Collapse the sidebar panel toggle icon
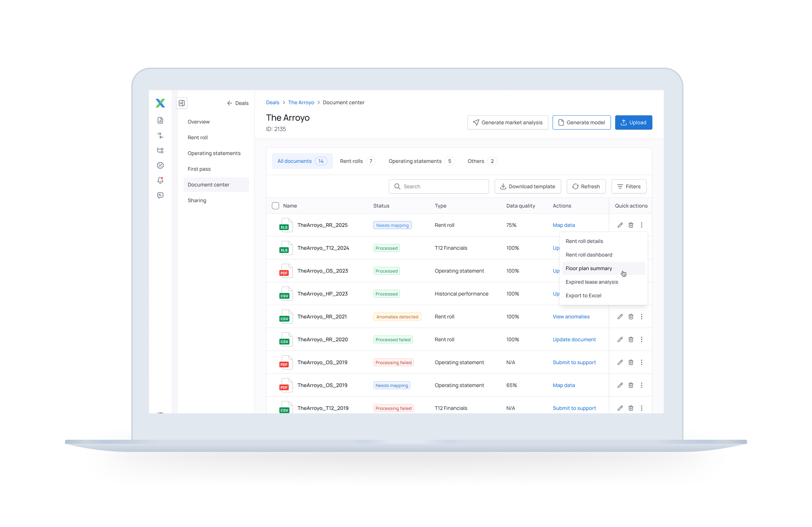This screenshot has height=527, width=812. click(182, 103)
